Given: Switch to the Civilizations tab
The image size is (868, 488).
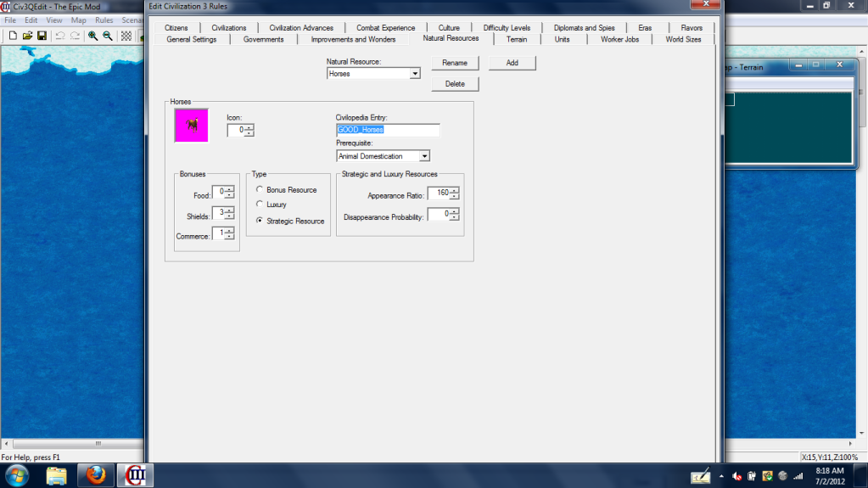Looking at the screenshot, I should point(228,28).
